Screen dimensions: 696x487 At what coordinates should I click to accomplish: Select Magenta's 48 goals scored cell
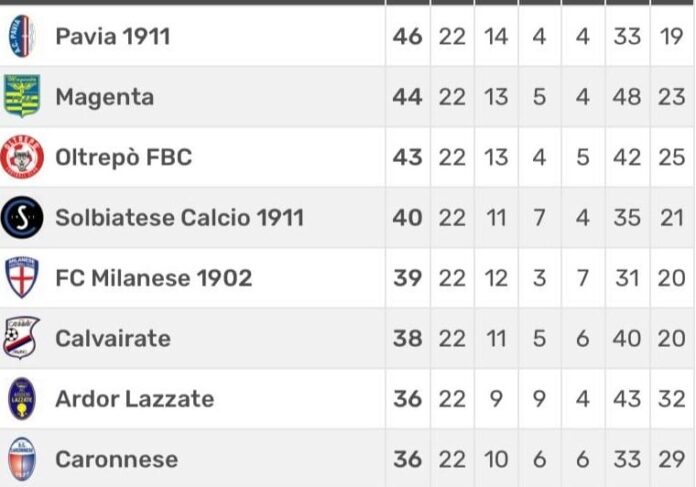(x=627, y=97)
